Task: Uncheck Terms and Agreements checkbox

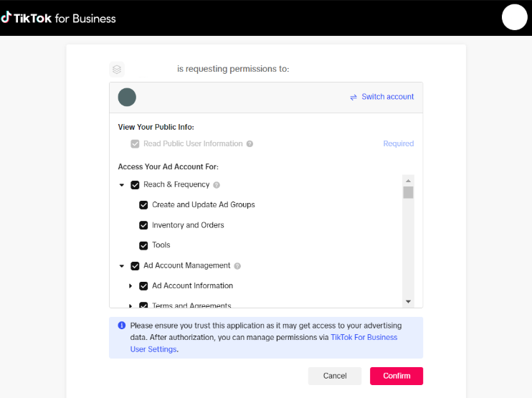Action: 143,305
